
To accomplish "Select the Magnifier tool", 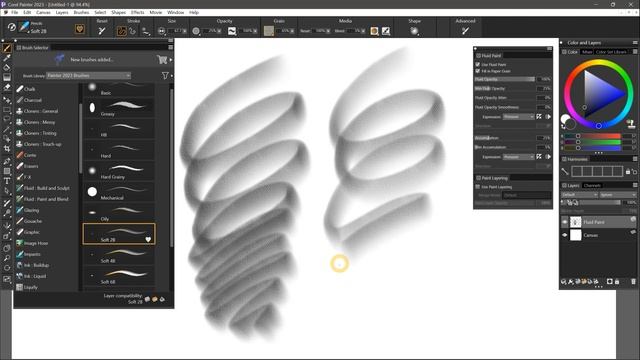I will tap(7, 258).
